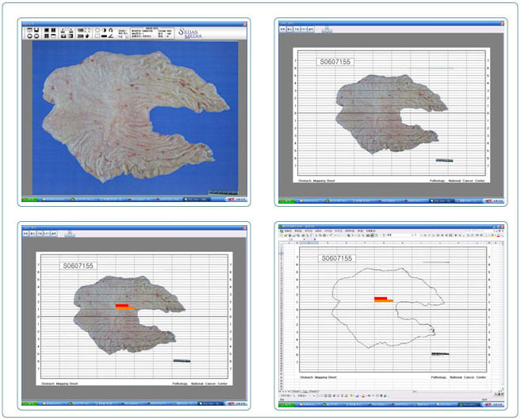Select the single solid square view icon
The image size is (521, 420).
47,30
